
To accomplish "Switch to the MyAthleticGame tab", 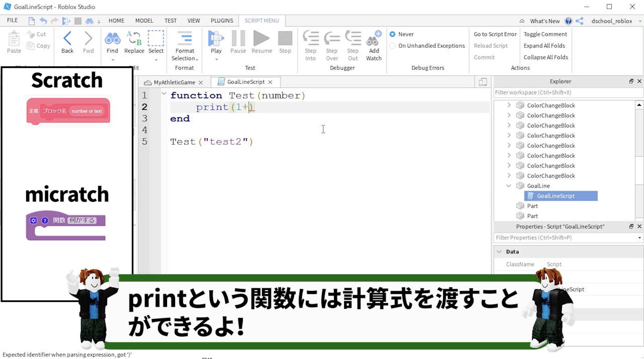I will pos(174,82).
